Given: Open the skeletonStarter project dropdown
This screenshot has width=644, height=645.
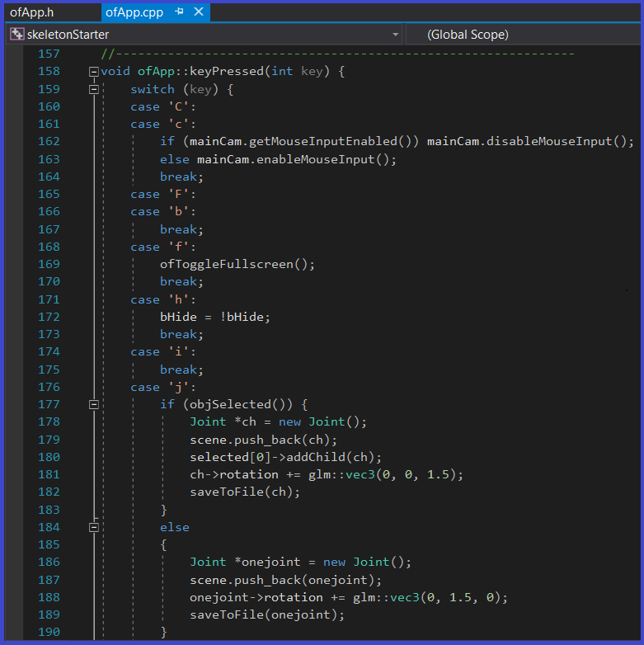Looking at the screenshot, I should (396, 35).
